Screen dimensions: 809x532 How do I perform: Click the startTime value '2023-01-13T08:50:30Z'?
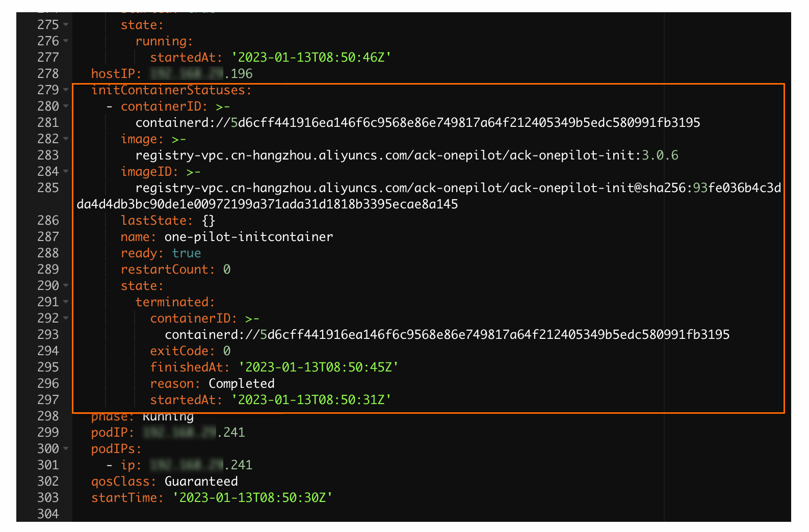(252, 497)
